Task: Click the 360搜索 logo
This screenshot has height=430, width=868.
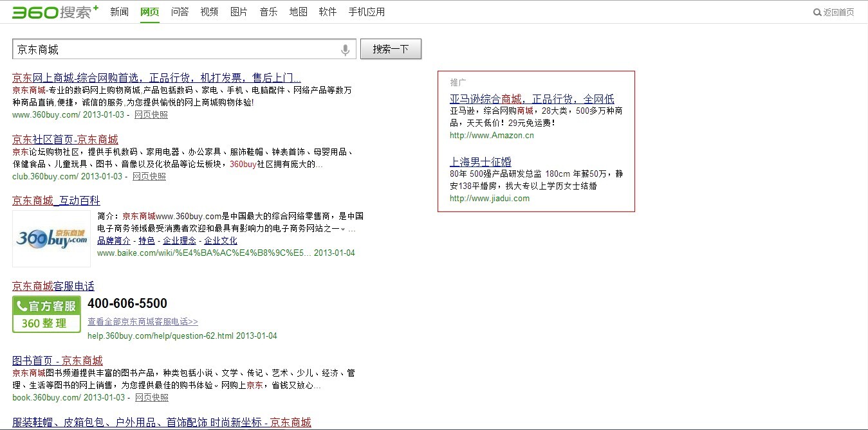Action: [x=55, y=12]
